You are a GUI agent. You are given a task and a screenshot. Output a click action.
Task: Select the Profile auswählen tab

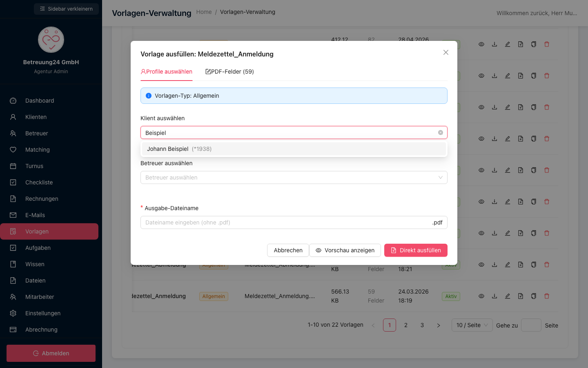click(x=167, y=72)
